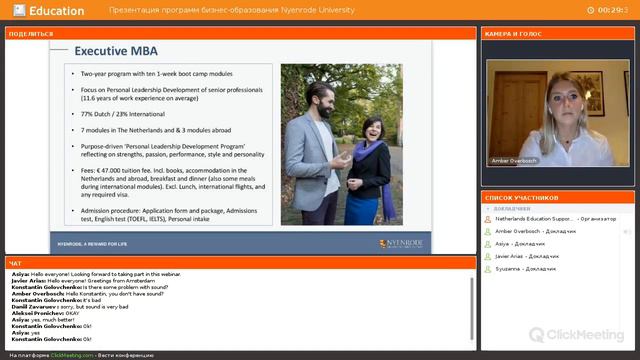640x360 pixels.
Task: Click the Executive MBA slide photo
Action: click(x=342, y=144)
